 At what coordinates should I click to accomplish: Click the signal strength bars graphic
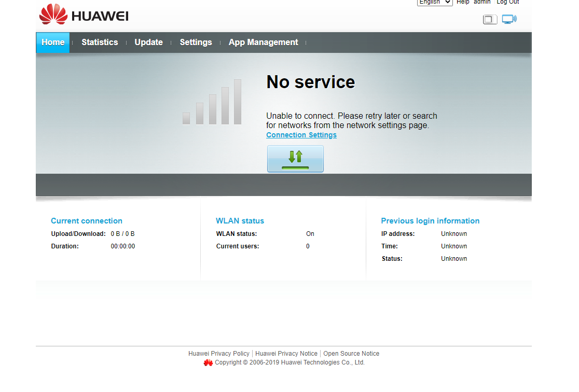212,102
